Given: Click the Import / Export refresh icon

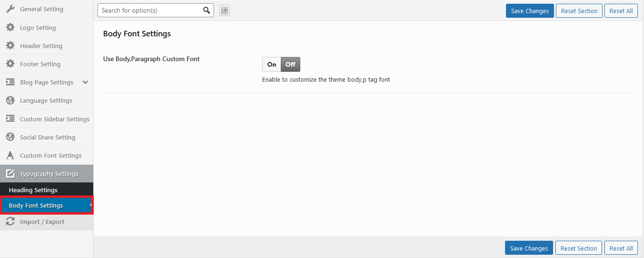Looking at the screenshot, I should (10, 222).
